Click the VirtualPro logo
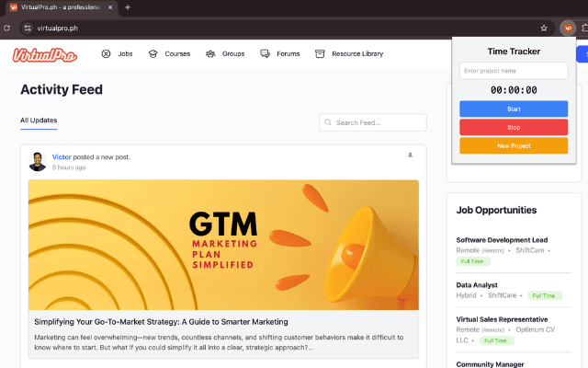 [45, 54]
